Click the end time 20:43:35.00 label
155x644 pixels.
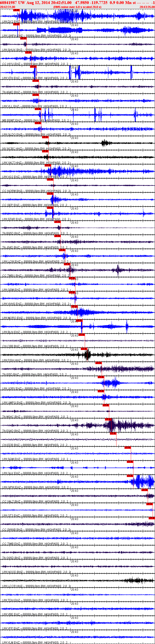(147, 7)
